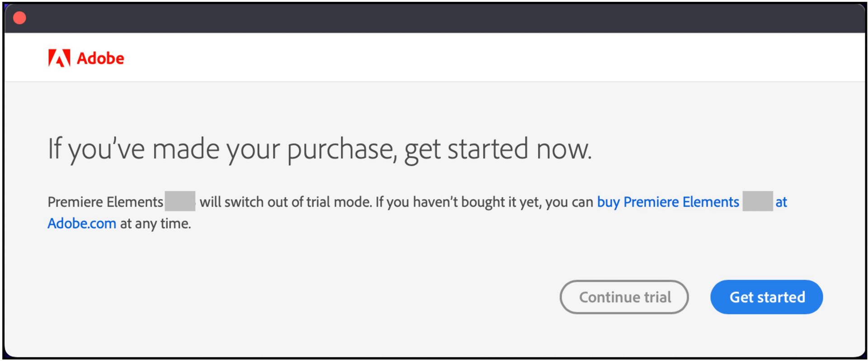This screenshot has height=361, width=868.
Task: Close the dialog with the red button
Action: point(19,18)
